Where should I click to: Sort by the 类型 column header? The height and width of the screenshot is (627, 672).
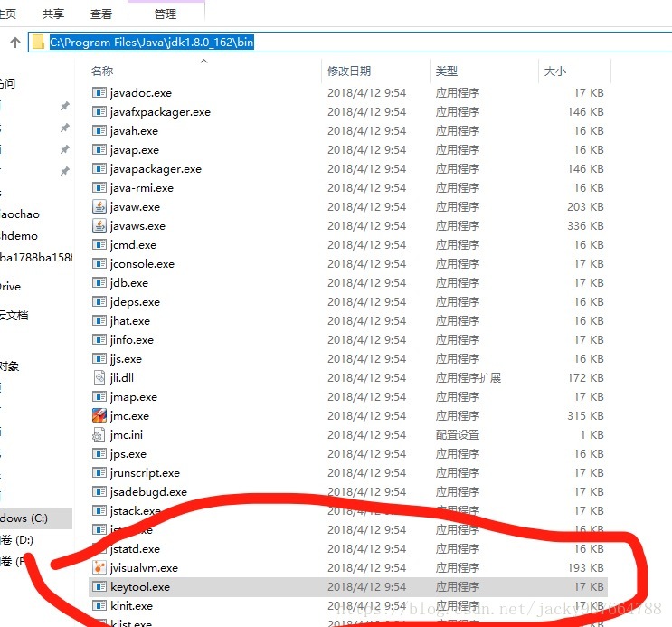(x=447, y=71)
